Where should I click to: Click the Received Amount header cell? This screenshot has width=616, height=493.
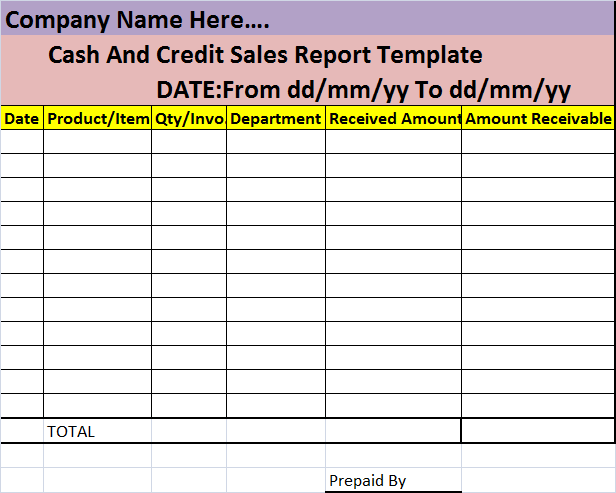[393, 118]
